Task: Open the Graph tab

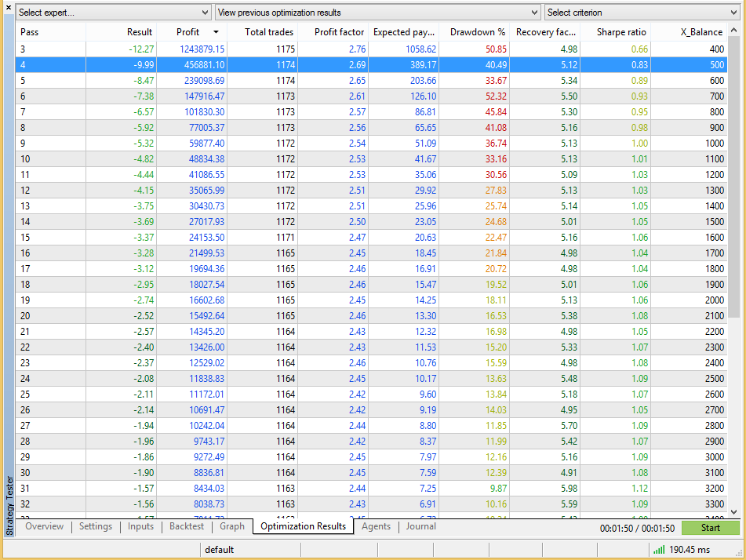Action: [232, 526]
